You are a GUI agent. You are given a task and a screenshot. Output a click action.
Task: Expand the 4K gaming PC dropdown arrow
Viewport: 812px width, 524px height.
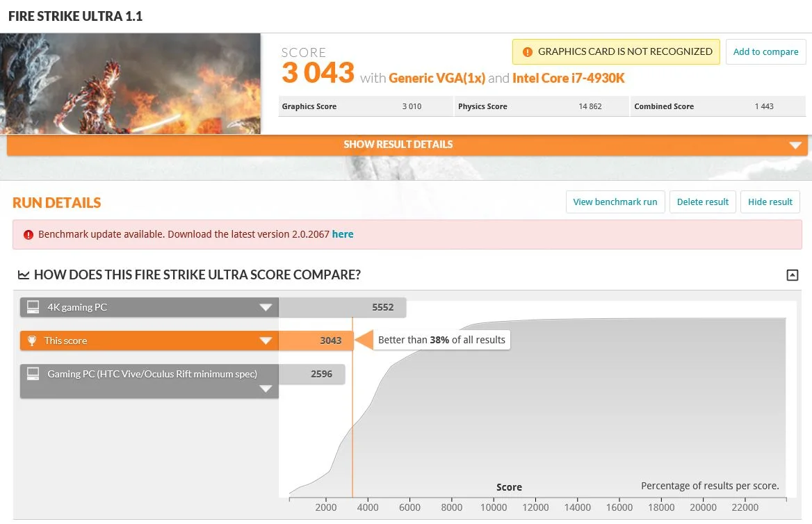(x=266, y=307)
